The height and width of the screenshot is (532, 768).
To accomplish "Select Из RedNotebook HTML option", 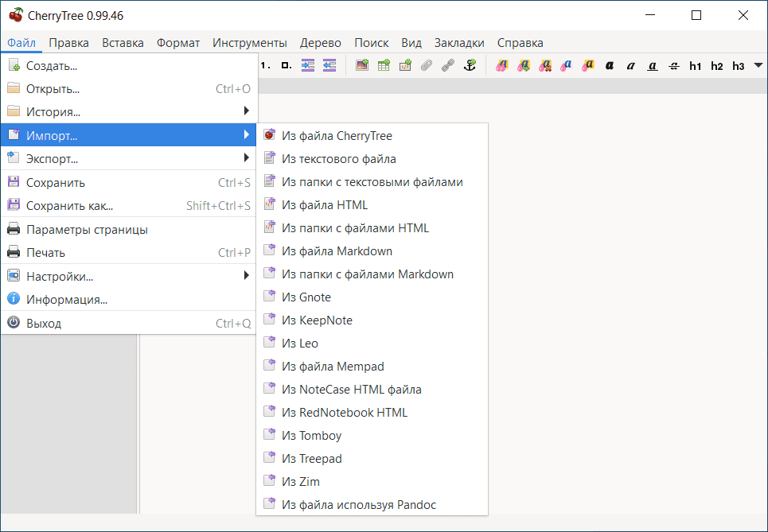I will pyautogui.click(x=372, y=412).
